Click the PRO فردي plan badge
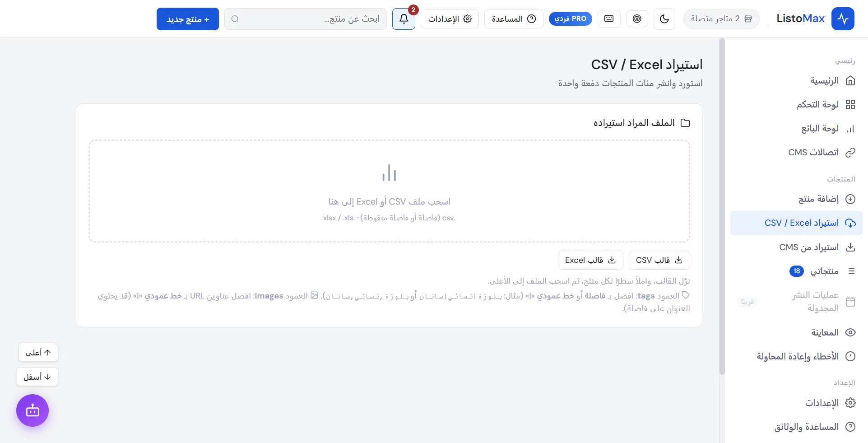This screenshot has width=868, height=443. 570,19
